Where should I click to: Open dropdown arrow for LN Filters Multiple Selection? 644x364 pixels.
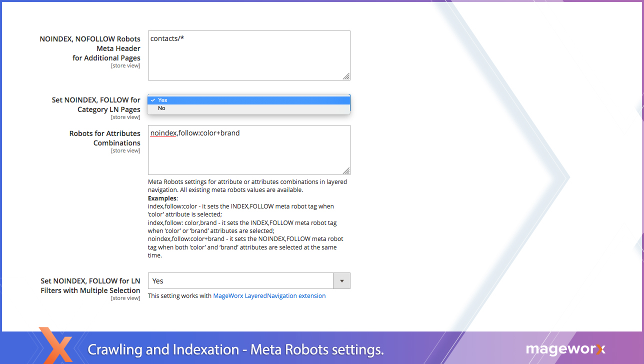click(x=341, y=281)
